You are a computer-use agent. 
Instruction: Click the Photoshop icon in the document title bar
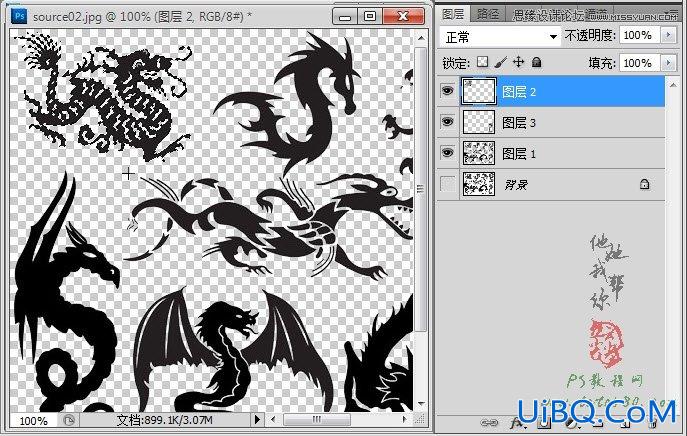click(19, 16)
